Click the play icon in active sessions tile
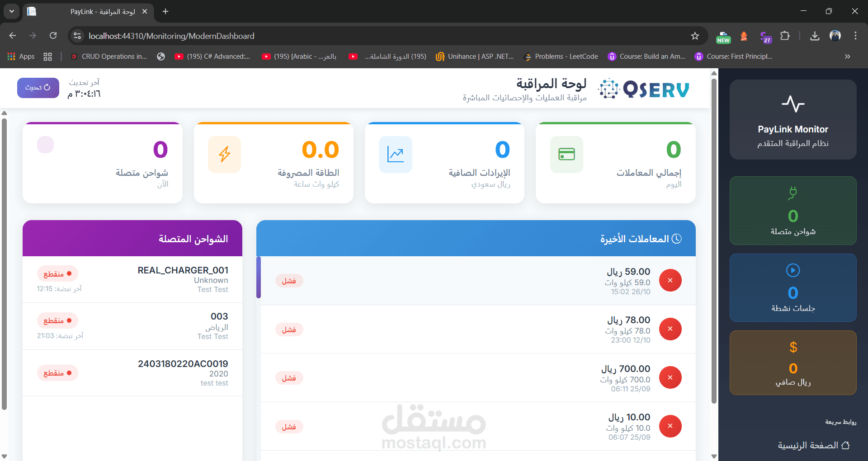This screenshot has width=868, height=461. [x=793, y=270]
